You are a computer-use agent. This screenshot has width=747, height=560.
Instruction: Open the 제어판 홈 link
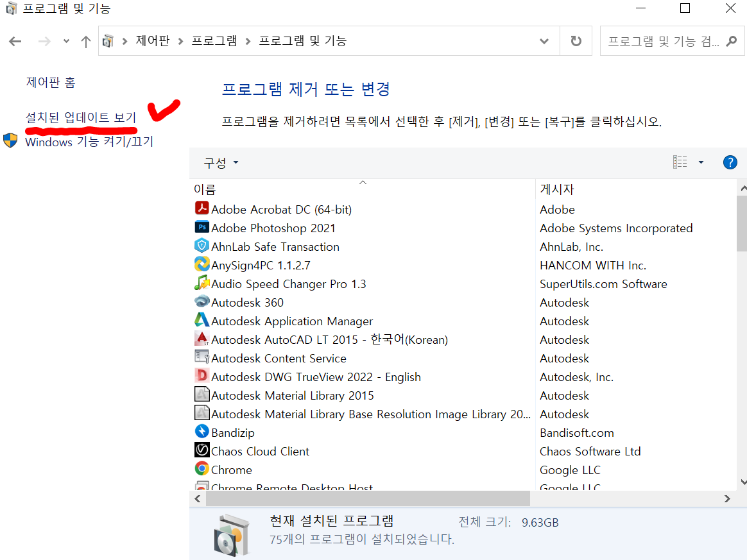click(51, 82)
